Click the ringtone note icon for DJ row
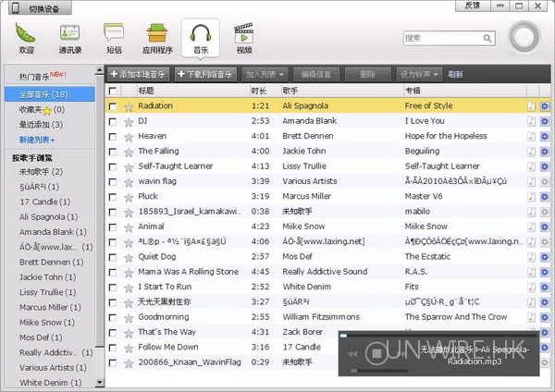Viewport: 555px width, 392px height. pyautogui.click(x=532, y=121)
